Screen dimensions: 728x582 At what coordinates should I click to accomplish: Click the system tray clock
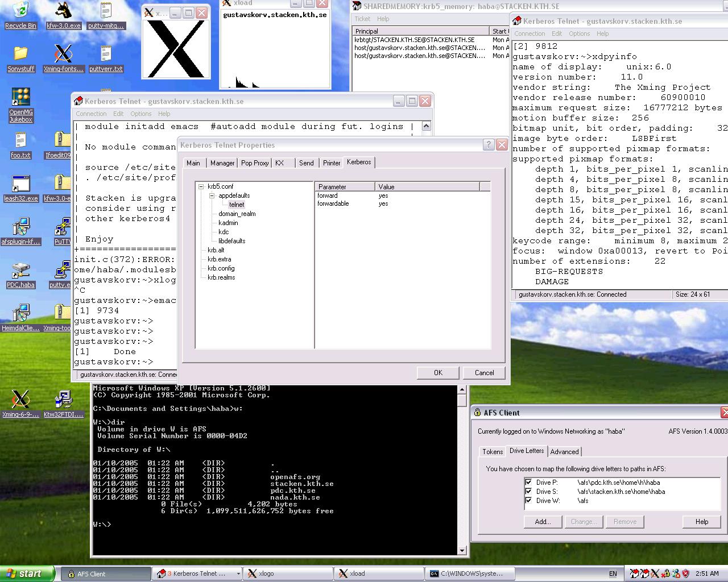[x=707, y=573]
